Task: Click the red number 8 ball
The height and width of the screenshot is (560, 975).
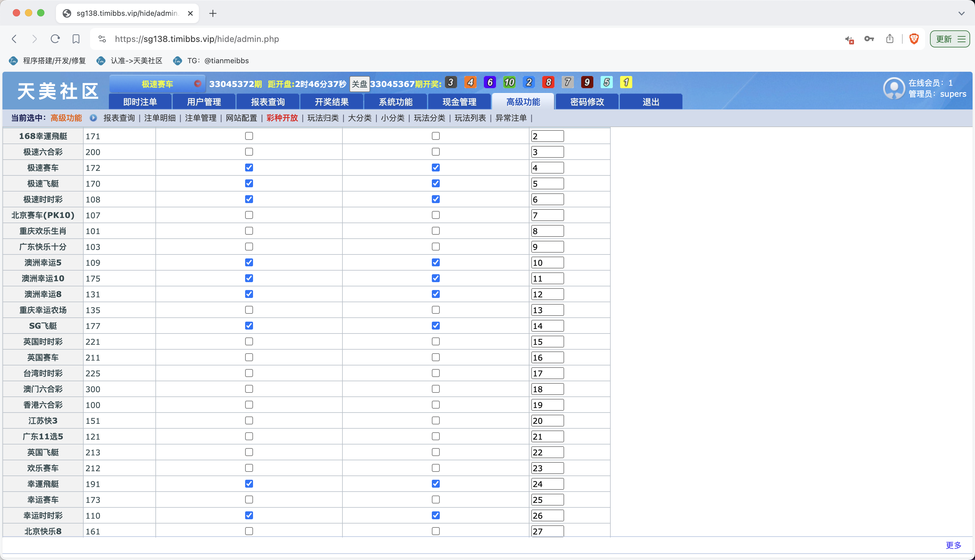Action: [548, 82]
